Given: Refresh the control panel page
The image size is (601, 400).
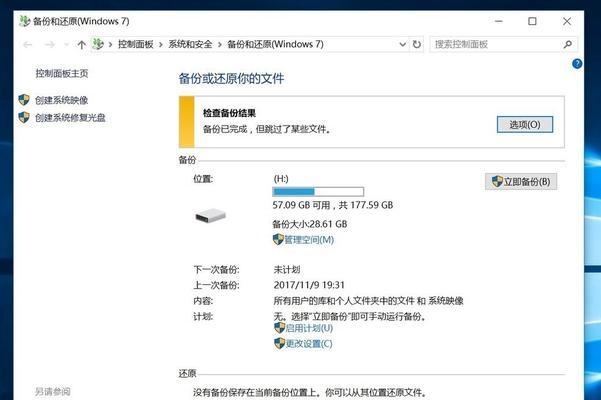Looking at the screenshot, I should click(x=417, y=44).
